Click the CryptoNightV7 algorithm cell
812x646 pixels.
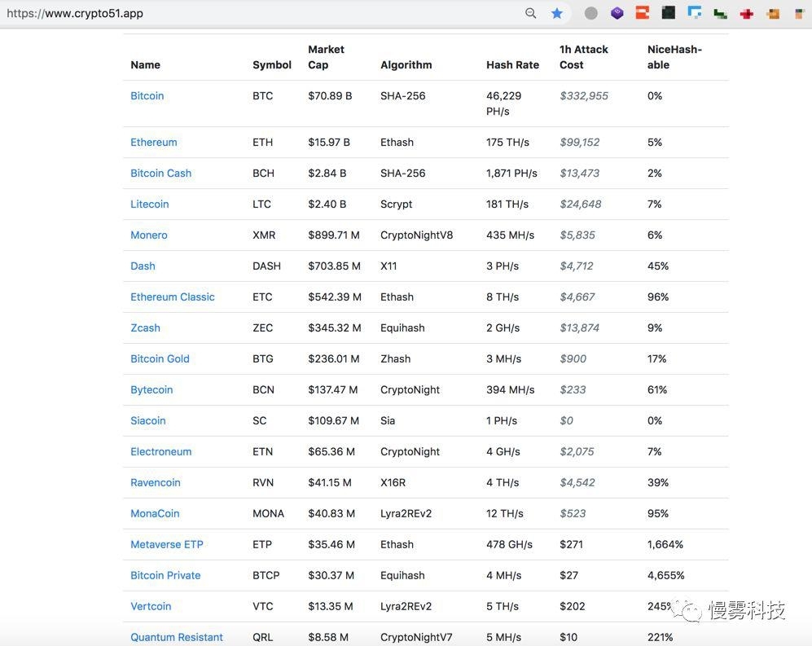(416, 637)
